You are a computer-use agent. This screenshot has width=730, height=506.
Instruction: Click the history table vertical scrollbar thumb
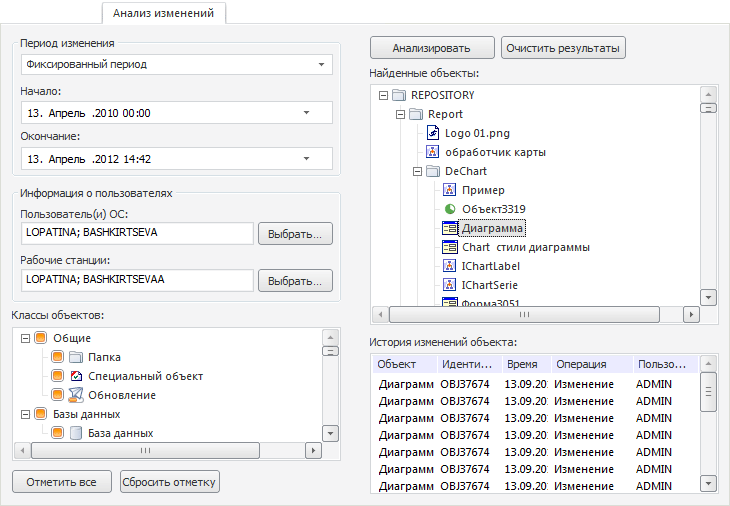tap(708, 393)
